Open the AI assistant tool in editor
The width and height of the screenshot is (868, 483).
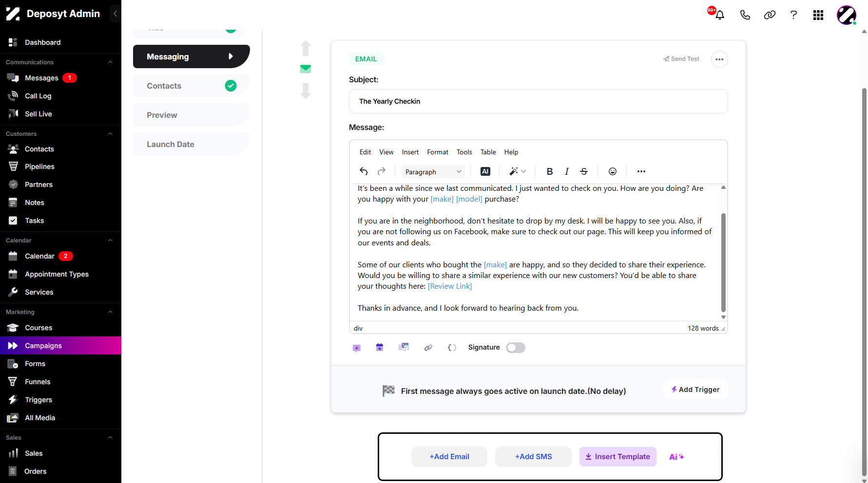tap(485, 171)
